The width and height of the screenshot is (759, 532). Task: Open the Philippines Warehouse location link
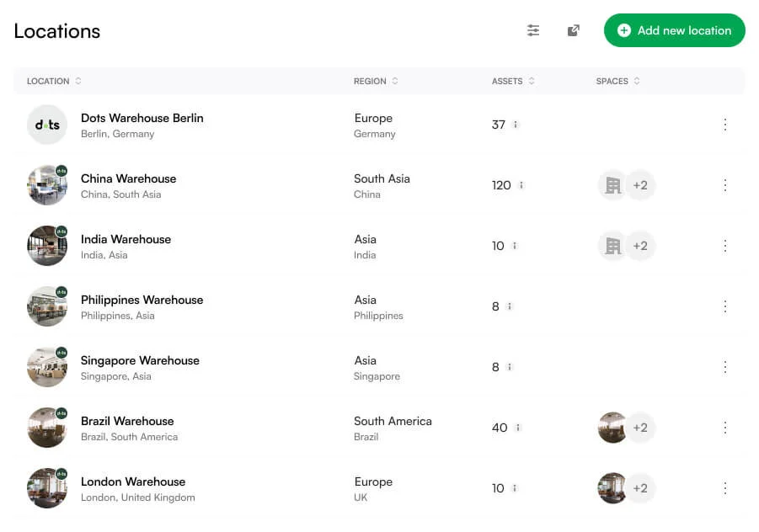(142, 300)
